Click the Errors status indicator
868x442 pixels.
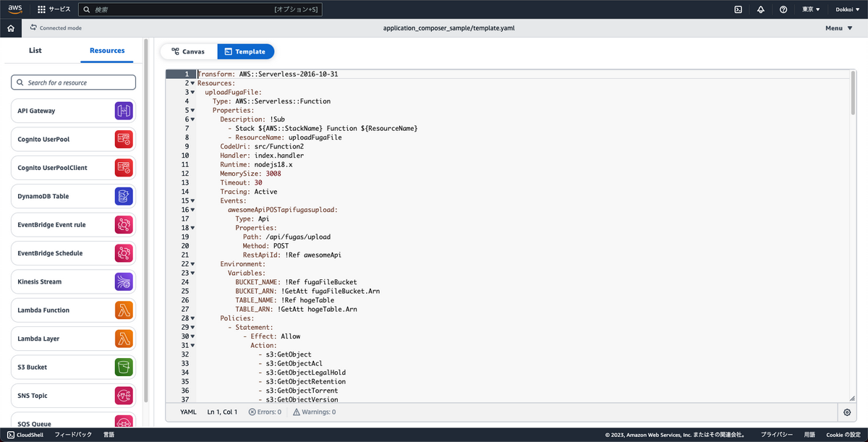265,412
